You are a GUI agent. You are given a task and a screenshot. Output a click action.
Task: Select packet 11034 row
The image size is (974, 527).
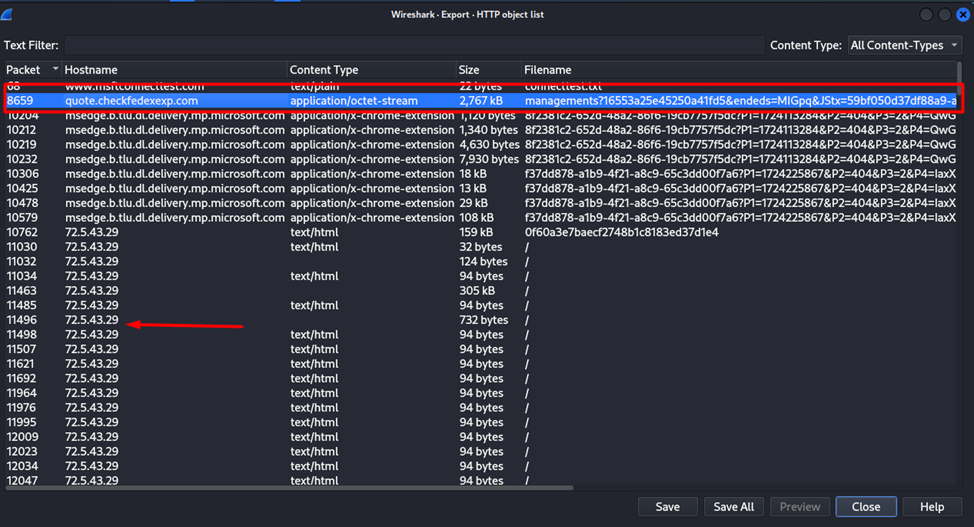[481, 276]
